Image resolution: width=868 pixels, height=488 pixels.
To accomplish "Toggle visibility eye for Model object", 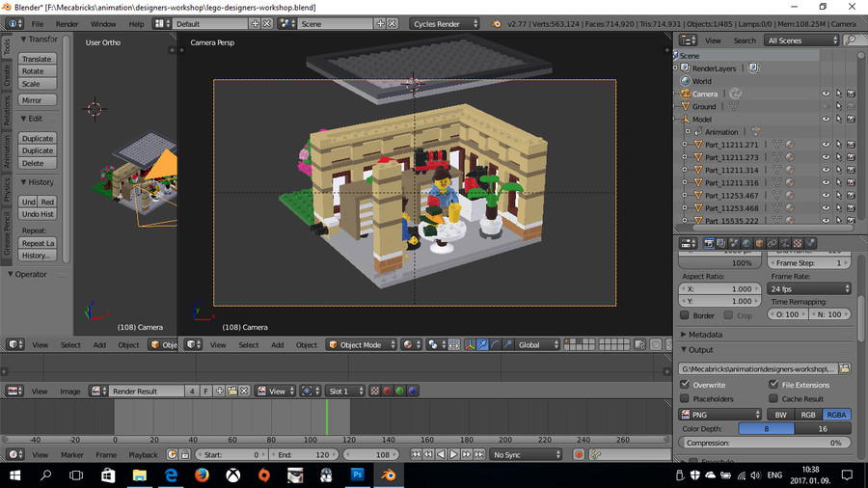I will [x=826, y=120].
